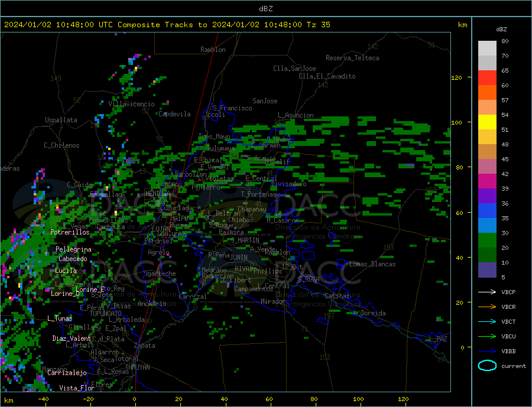Click the JUNIN label on map

coord(239,258)
